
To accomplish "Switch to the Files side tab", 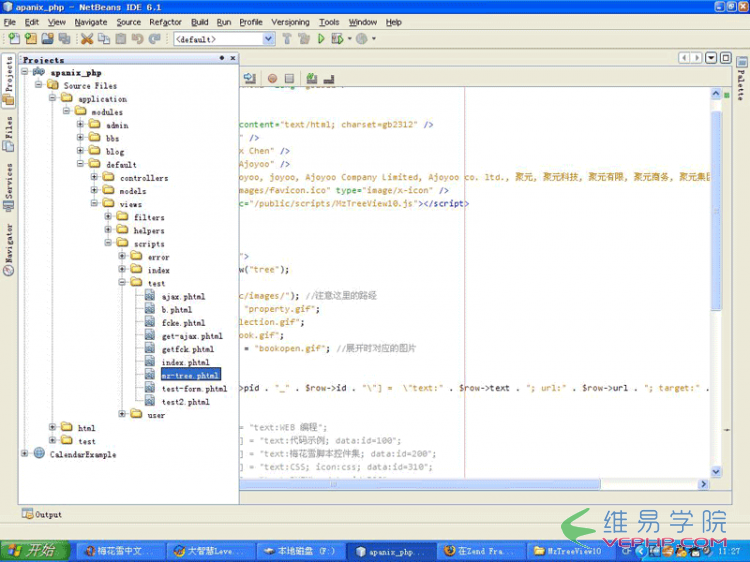I will (x=9, y=133).
